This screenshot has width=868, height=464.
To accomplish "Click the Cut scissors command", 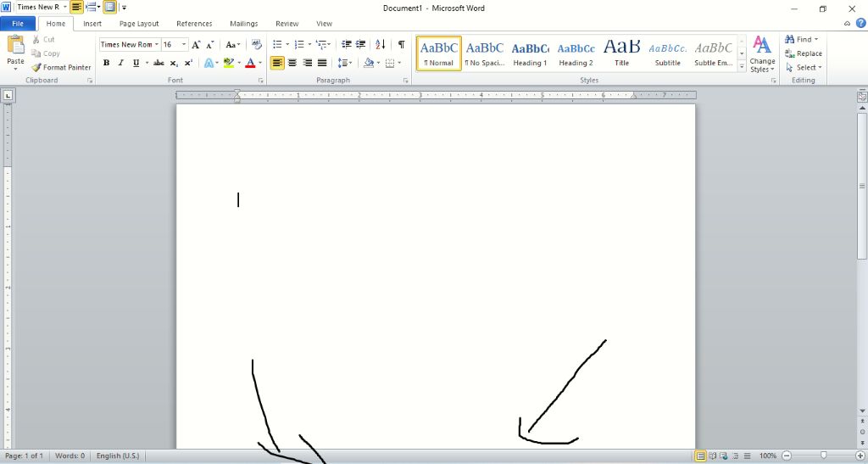I will point(43,39).
